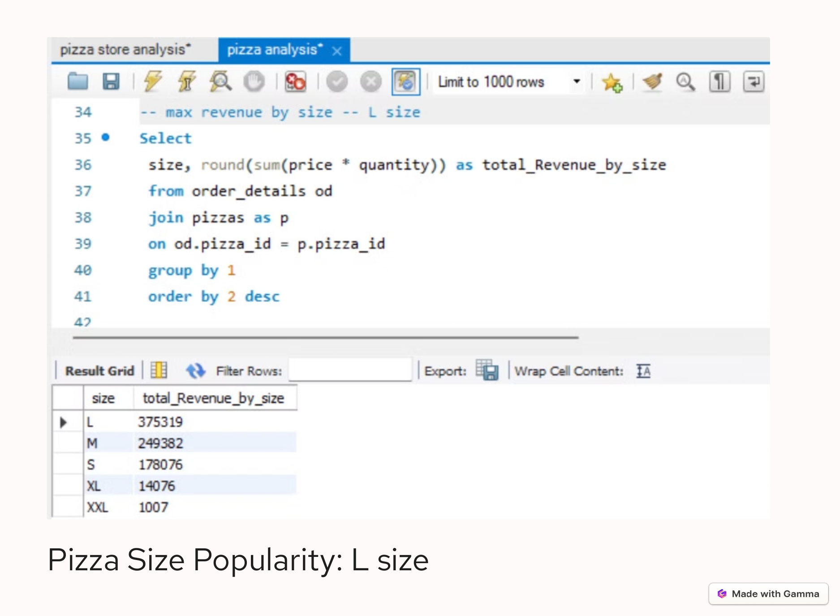
Task: Switch to pizza store analysis tab
Action: 125,49
